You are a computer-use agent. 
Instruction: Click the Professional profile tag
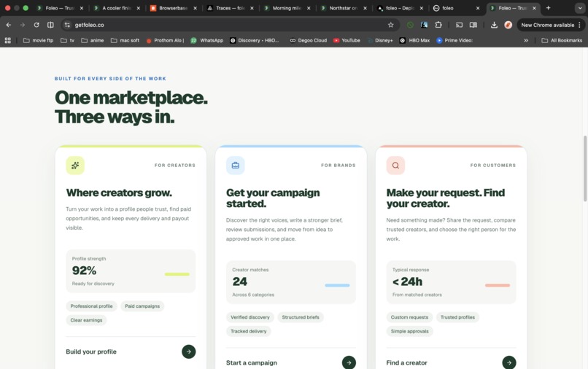pyautogui.click(x=91, y=306)
